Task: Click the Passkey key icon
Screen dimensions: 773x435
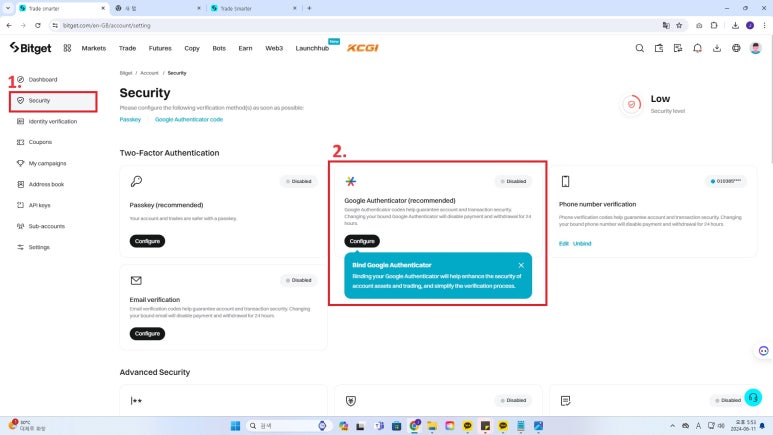Action: 136,181
